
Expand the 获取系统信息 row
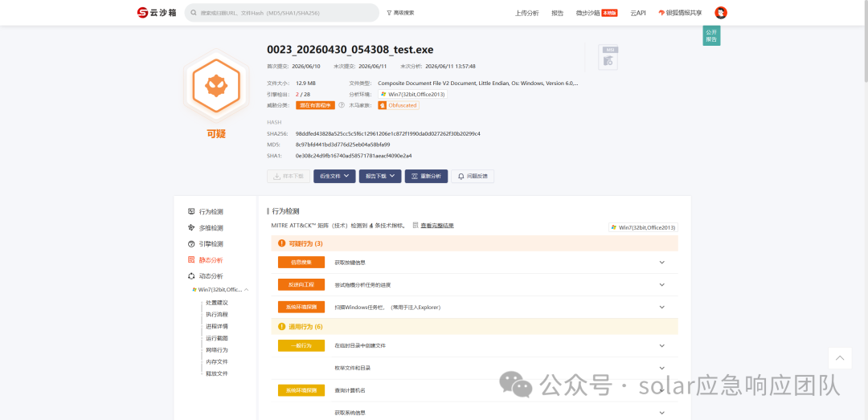tap(662, 412)
